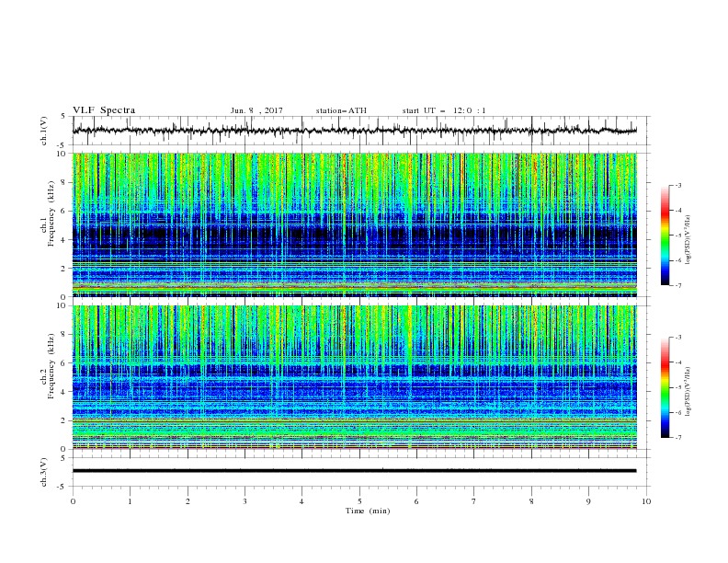The height and width of the screenshot is (563, 728).
Task: Click the "8" kHz tick of ch.1 spectrogram
Action: (x=63, y=182)
